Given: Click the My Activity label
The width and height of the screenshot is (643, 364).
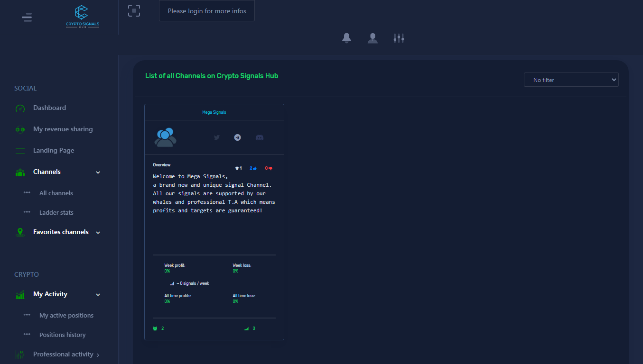Looking at the screenshot, I should click(50, 294).
